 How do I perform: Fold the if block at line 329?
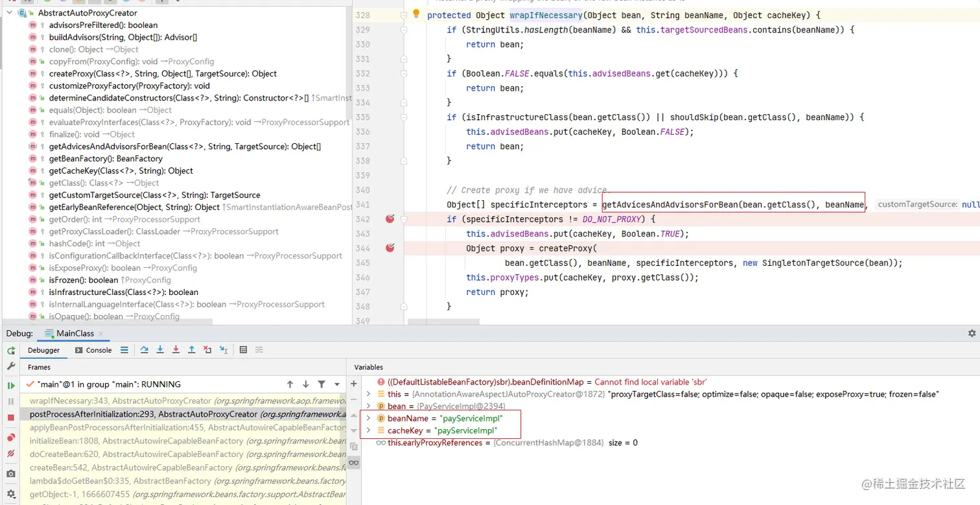403,30
